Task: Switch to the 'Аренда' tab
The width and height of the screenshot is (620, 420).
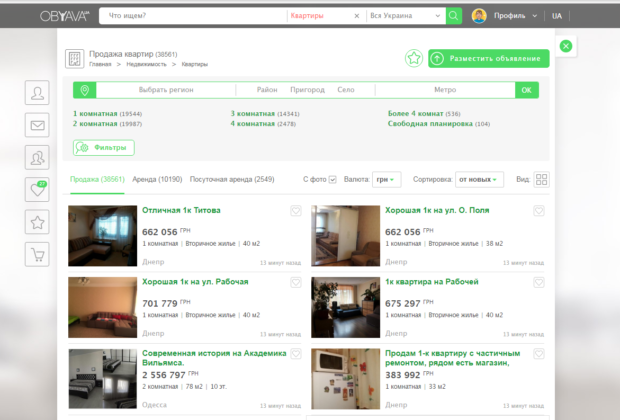Action: (x=157, y=179)
